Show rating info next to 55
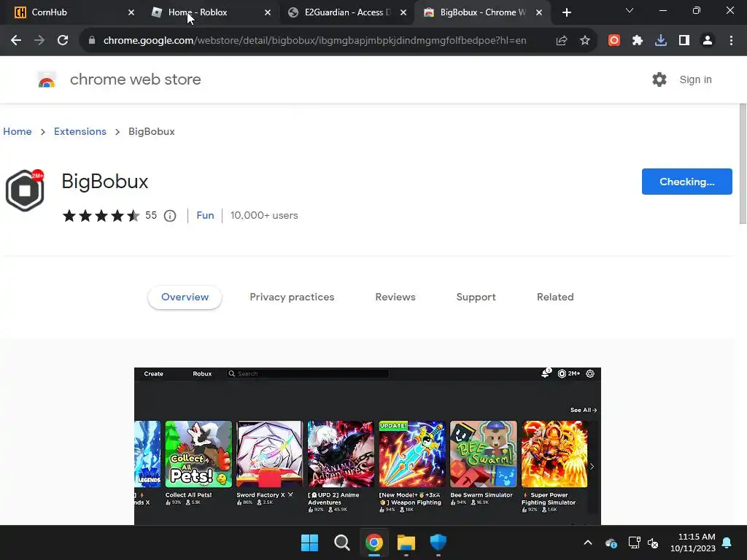 click(169, 216)
